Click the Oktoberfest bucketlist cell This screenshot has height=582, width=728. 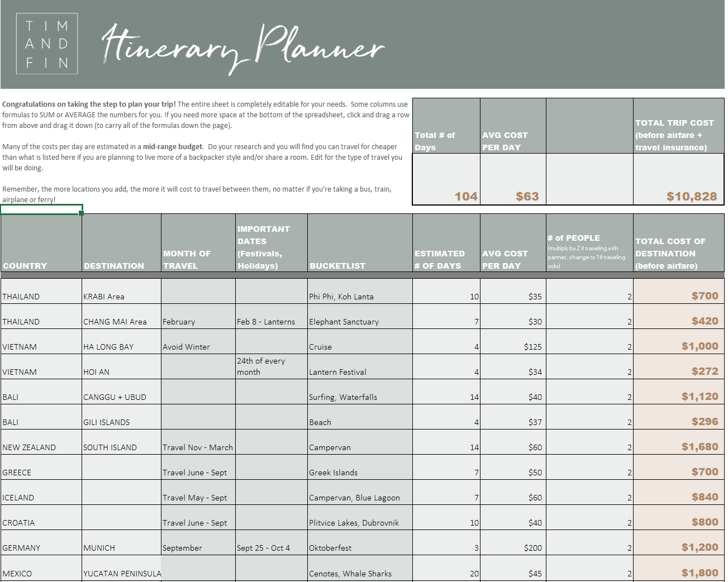click(360, 542)
